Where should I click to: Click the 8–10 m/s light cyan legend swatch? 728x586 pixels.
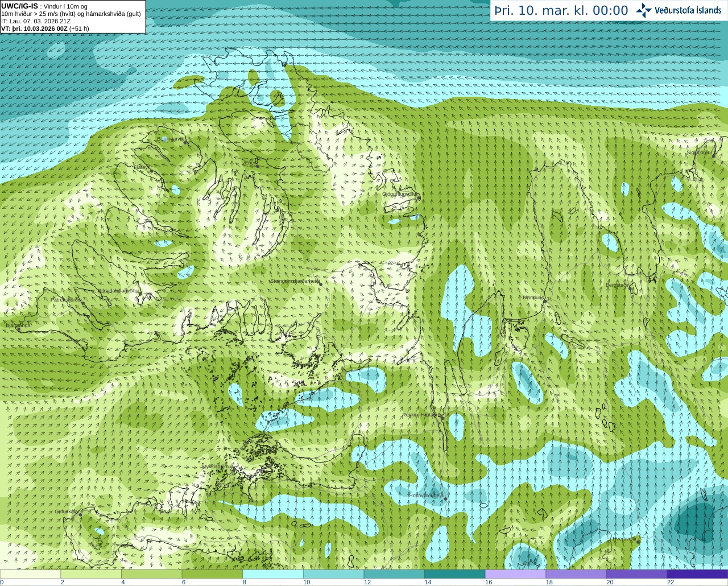click(x=272, y=574)
